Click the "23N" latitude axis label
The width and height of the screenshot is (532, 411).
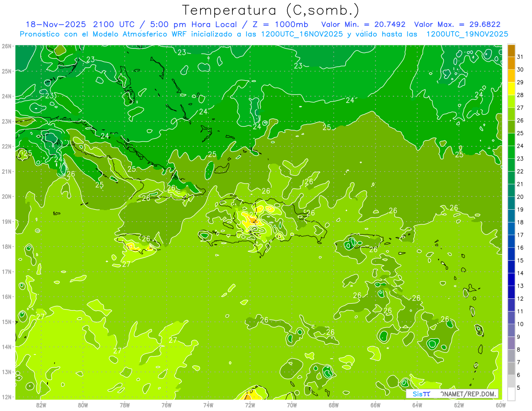tap(7, 121)
